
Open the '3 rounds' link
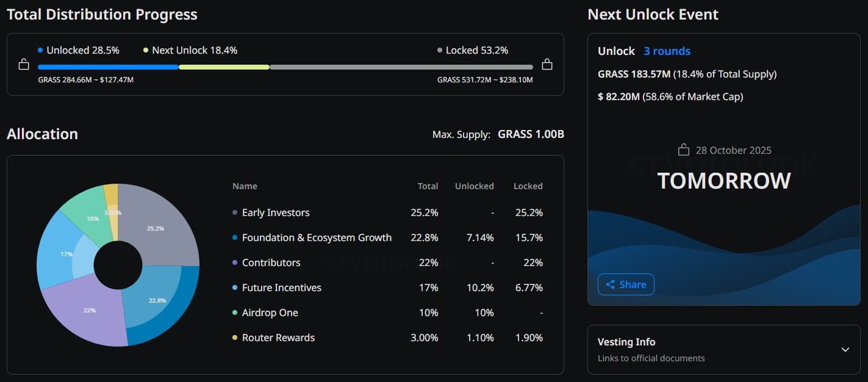pyautogui.click(x=667, y=51)
